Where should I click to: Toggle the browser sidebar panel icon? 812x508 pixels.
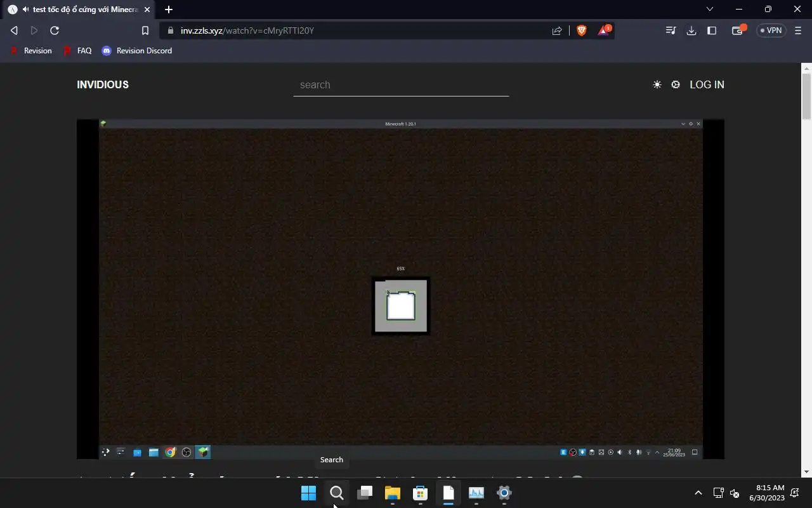tap(712, 30)
